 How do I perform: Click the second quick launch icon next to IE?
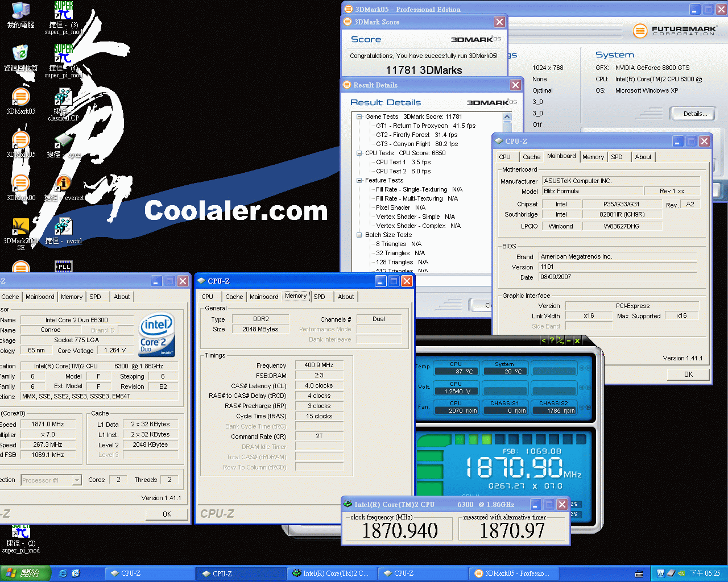(x=76, y=573)
